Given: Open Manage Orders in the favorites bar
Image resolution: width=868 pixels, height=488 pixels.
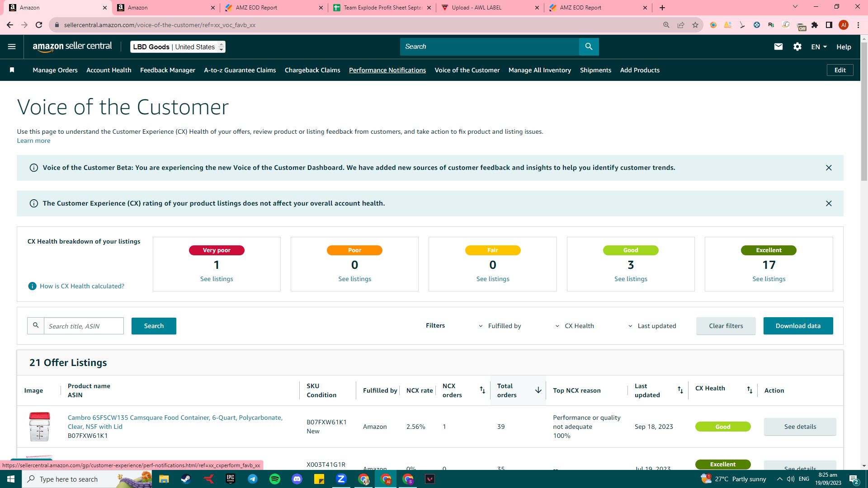Looking at the screenshot, I should click(55, 70).
